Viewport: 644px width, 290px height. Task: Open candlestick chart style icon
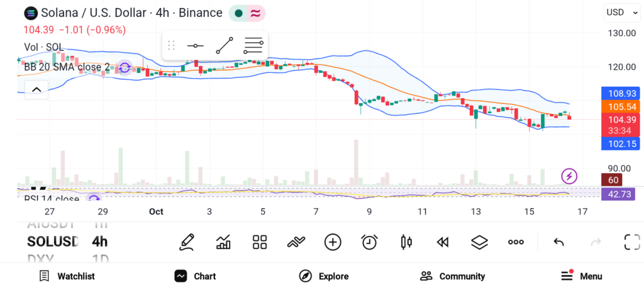pyautogui.click(x=406, y=242)
